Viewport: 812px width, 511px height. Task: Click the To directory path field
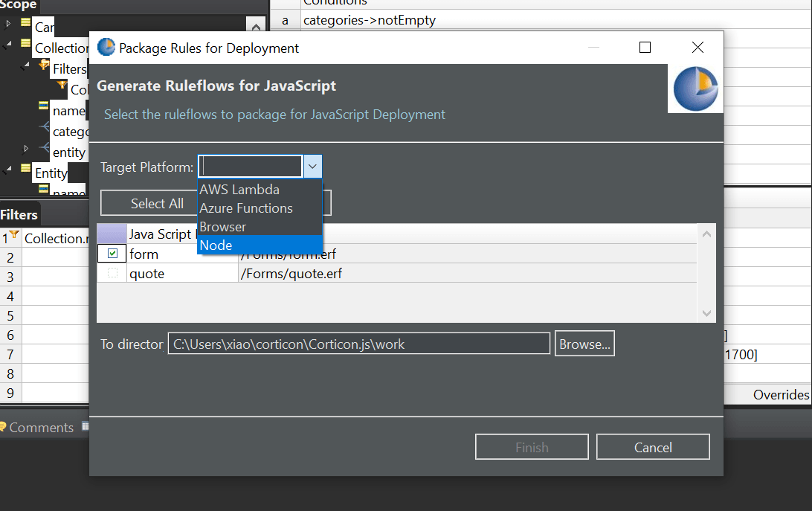[x=358, y=344]
